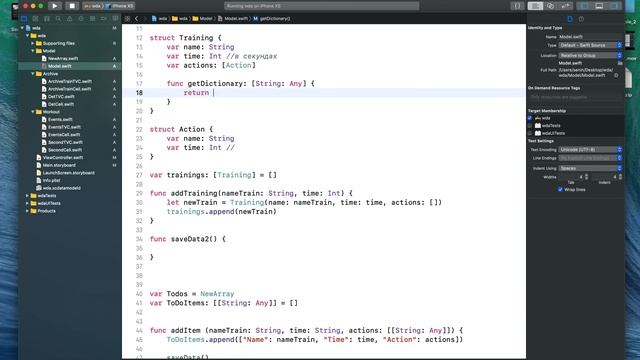Adjust the Indent width stepper
This screenshot has height=360, width=640.
[x=620, y=177]
